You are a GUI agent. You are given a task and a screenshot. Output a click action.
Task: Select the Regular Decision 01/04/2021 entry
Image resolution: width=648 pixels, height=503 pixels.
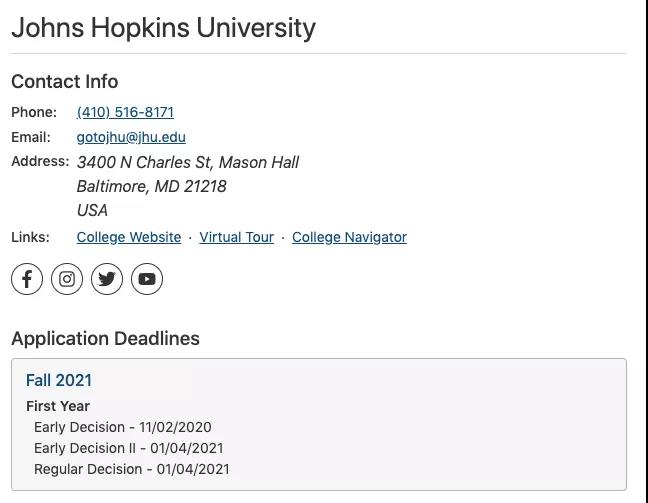point(132,469)
